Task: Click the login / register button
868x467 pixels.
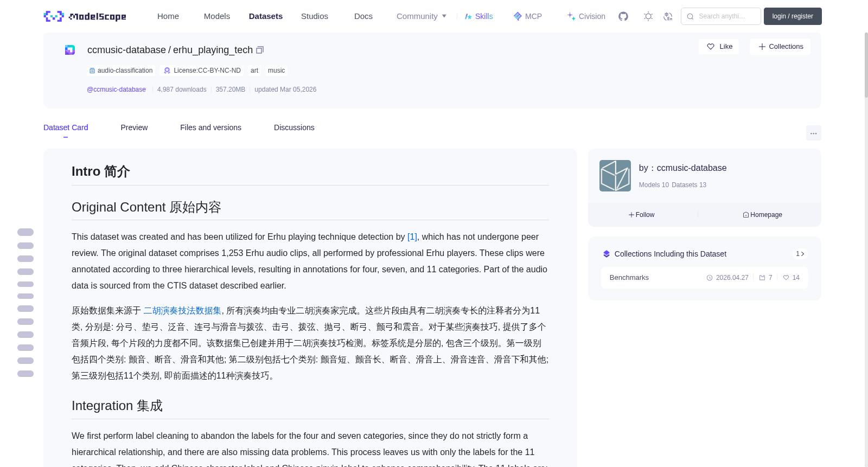Action: coord(793,16)
